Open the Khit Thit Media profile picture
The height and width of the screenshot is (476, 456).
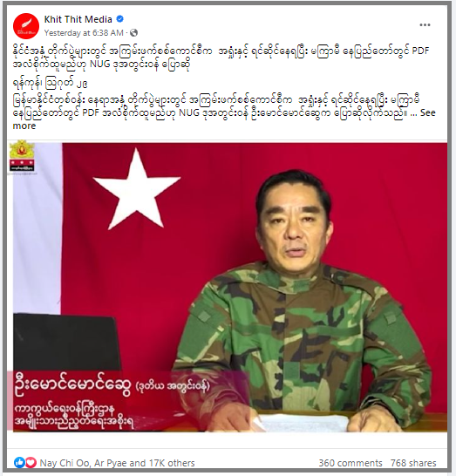(26, 26)
